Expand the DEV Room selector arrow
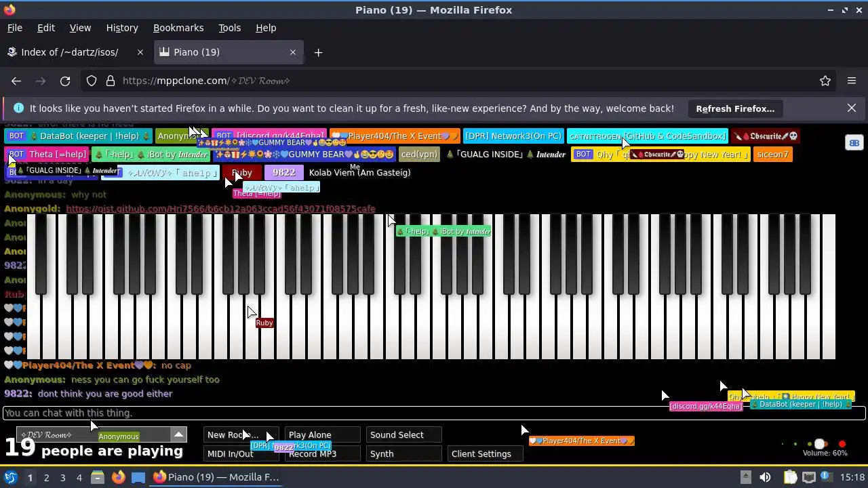 (x=178, y=434)
